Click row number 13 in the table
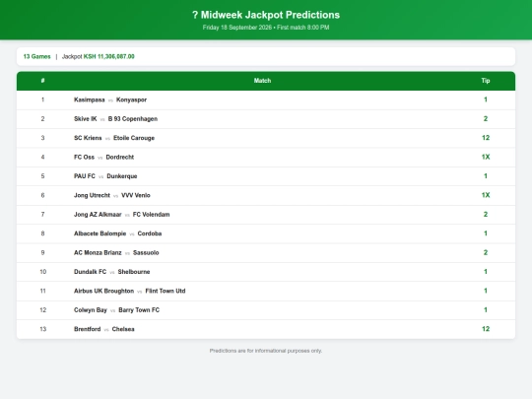 (x=42, y=329)
